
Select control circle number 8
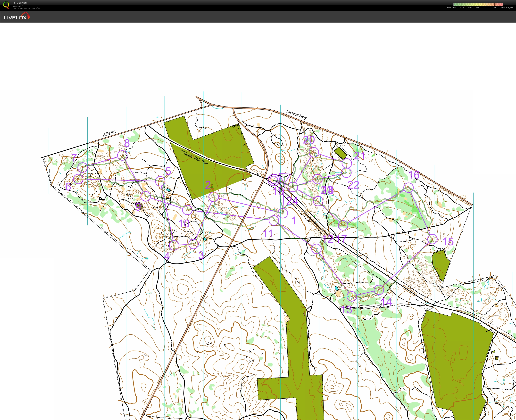coord(122,156)
